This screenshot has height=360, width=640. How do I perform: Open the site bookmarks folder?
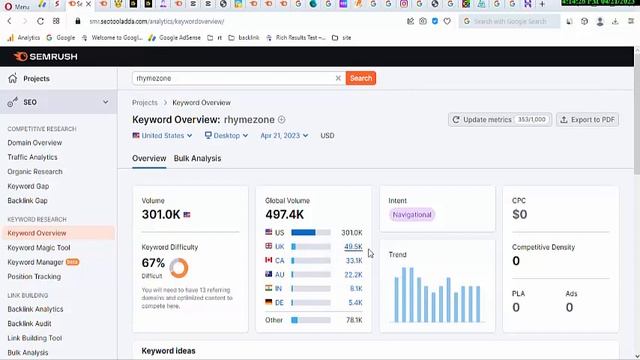[x=342, y=38]
